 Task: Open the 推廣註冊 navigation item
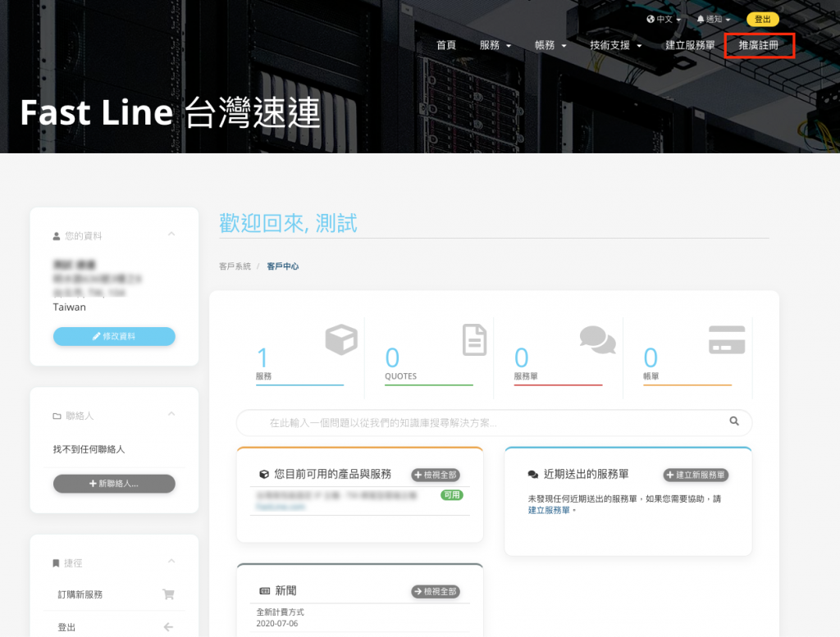pos(759,46)
